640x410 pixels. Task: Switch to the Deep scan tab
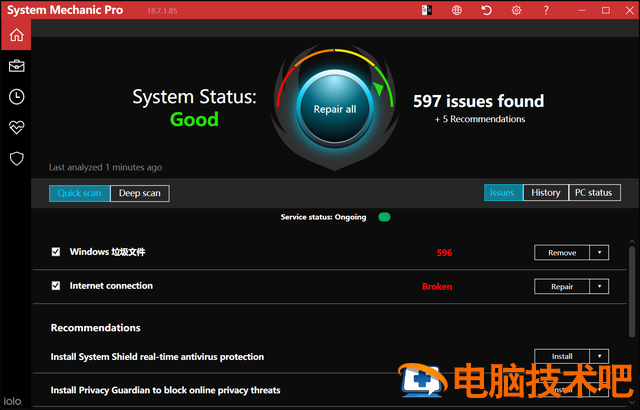click(x=140, y=193)
